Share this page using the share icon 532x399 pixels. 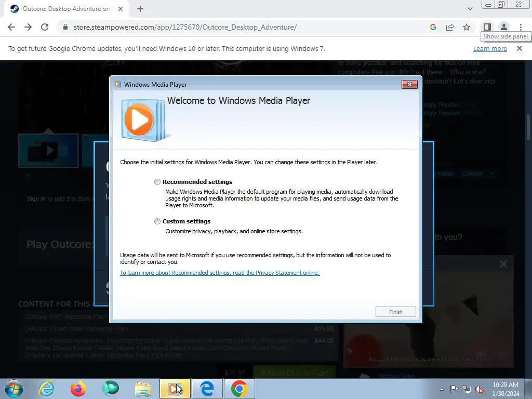pyautogui.click(x=450, y=27)
